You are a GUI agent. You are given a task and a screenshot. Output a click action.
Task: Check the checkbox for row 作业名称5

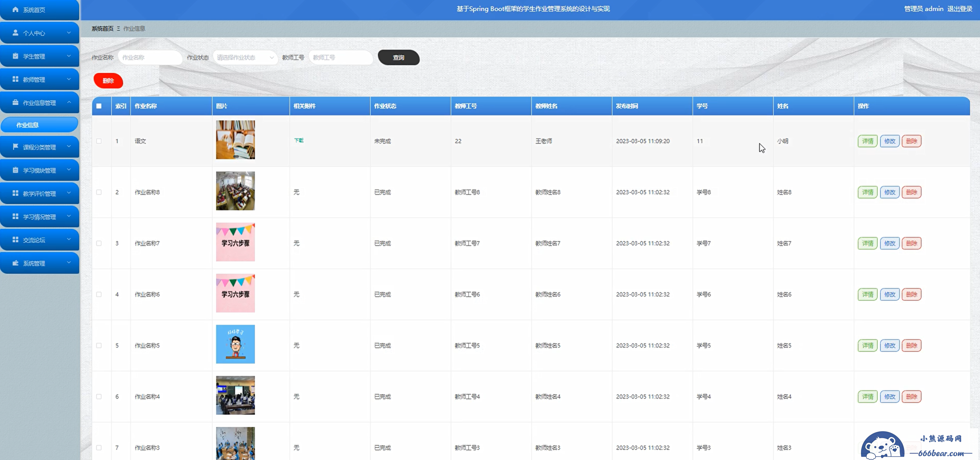coord(99,346)
